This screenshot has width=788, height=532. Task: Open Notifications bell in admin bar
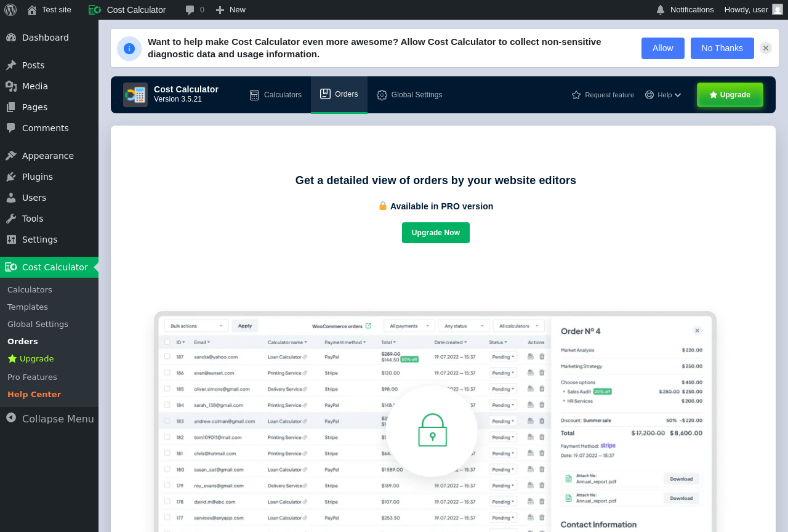[685, 10]
